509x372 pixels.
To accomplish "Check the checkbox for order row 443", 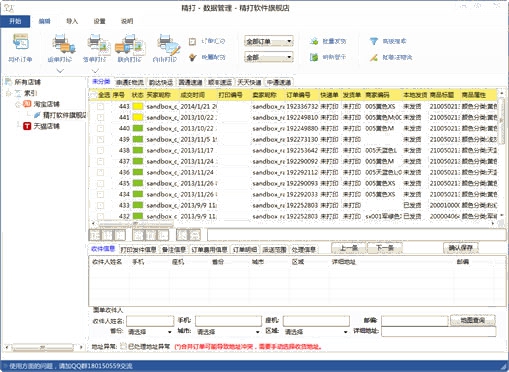I will tap(100, 107).
